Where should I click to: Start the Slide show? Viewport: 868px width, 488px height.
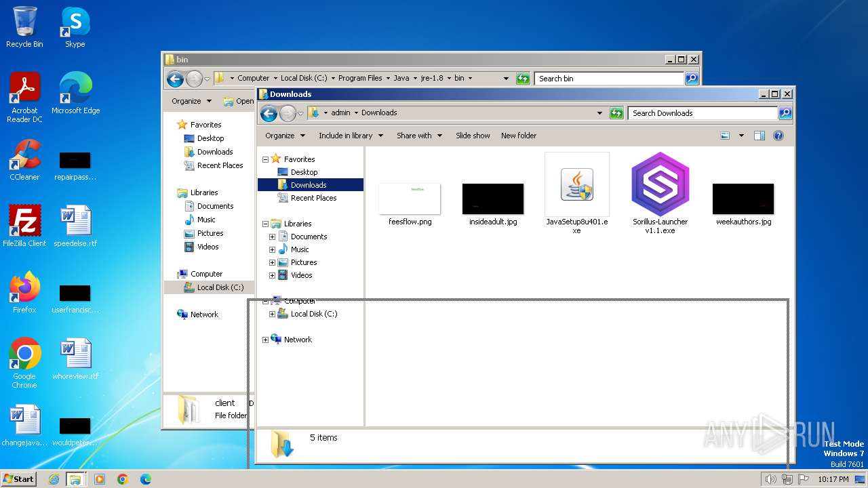(x=473, y=136)
